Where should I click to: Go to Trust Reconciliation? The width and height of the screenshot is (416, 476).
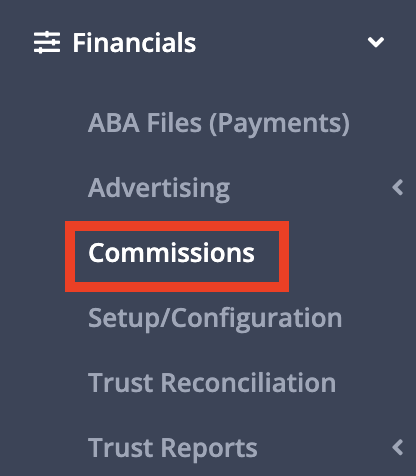[212, 383]
